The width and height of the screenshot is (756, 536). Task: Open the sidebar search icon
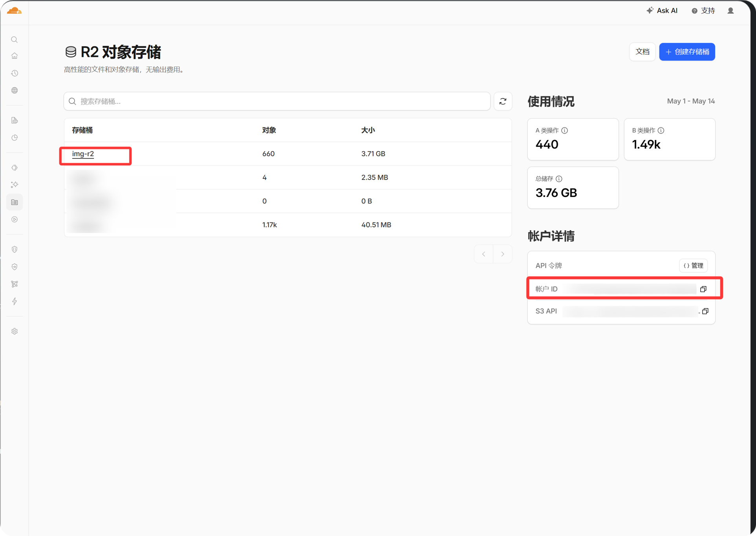pos(15,40)
